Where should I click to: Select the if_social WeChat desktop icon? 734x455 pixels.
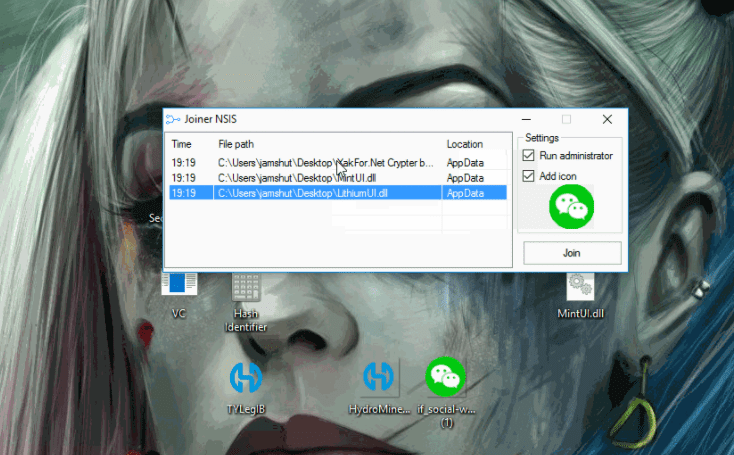click(446, 376)
